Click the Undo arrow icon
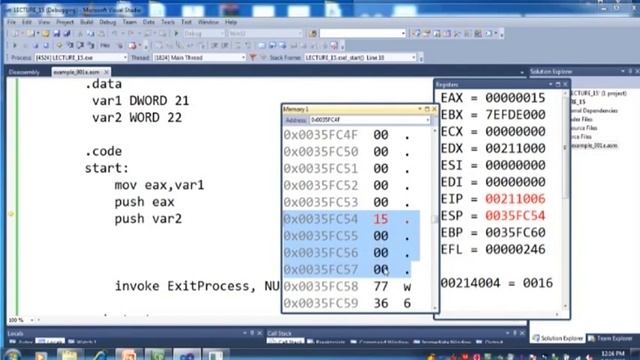The width and height of the screenshot is (640, 360). tap(115, 34)
